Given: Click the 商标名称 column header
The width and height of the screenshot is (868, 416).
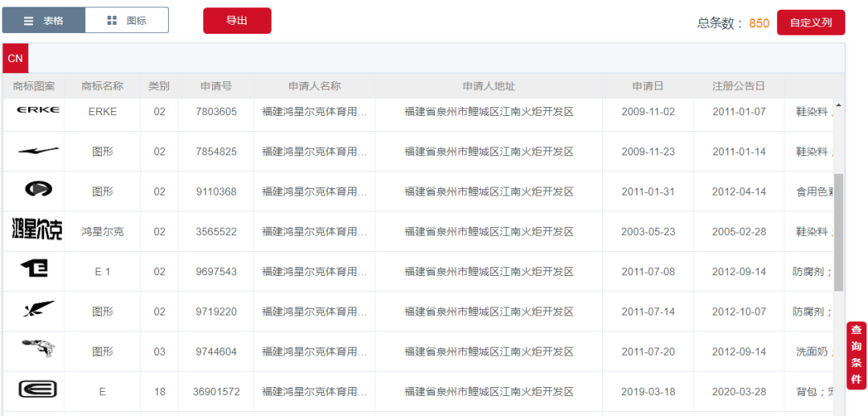Looking at the screenshot, I should pyautogui.click(x=102, y=86).
